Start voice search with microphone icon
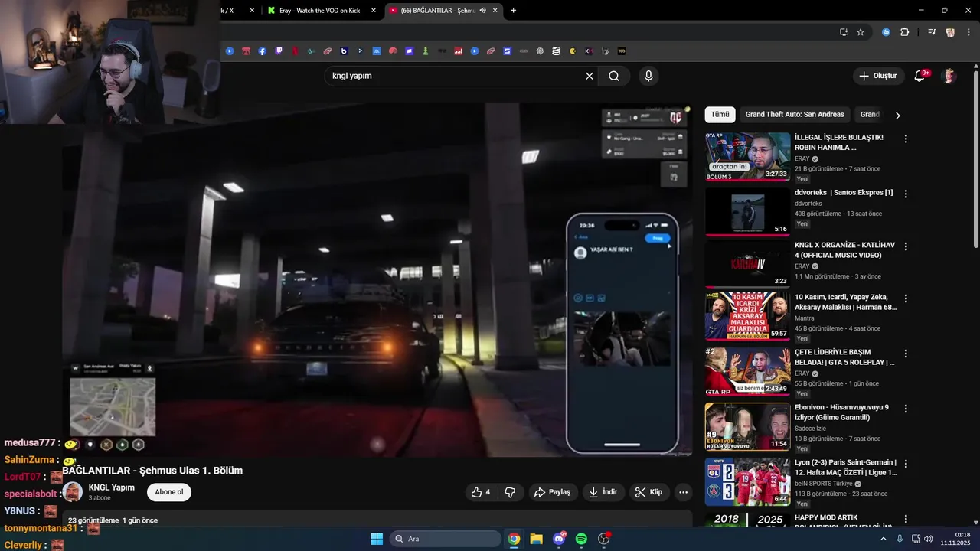Viewport: 980px width, 551px height. [648, 76]
